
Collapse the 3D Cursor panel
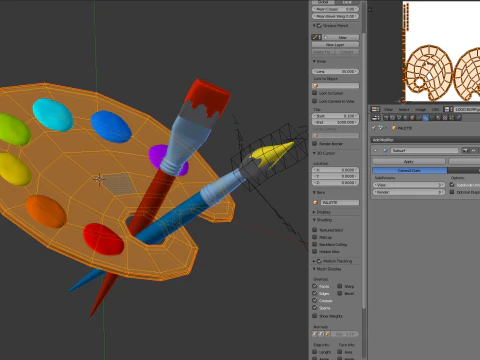coord(314,153)
